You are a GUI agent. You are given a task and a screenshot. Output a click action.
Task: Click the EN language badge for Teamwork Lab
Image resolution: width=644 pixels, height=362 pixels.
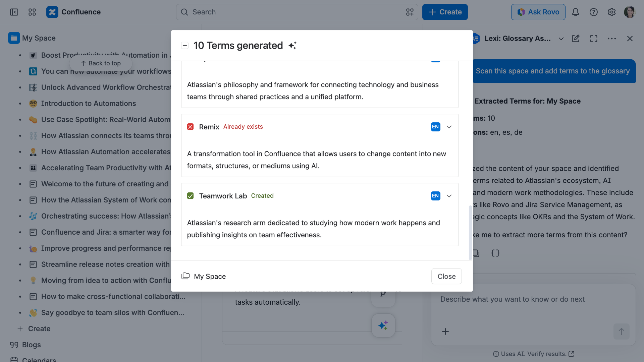435,196
